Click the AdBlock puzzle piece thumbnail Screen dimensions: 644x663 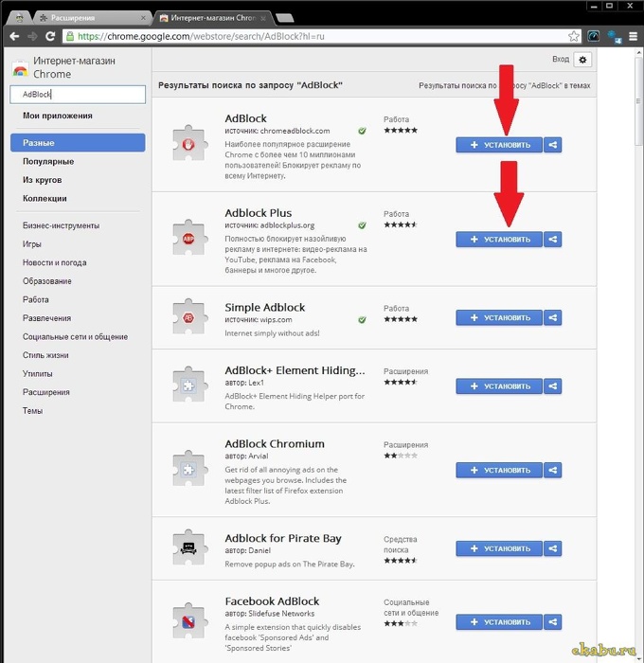(189, 143)
